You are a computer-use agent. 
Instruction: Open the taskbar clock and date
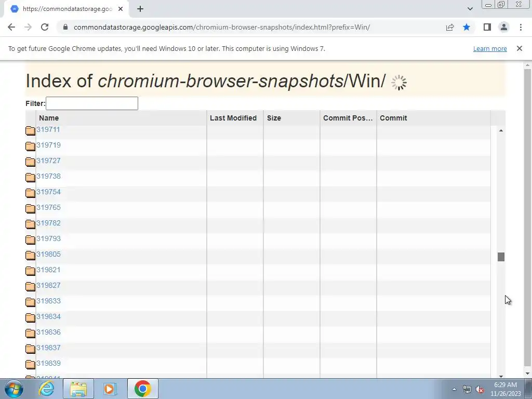pyautogui.click(x=505, y=389)
